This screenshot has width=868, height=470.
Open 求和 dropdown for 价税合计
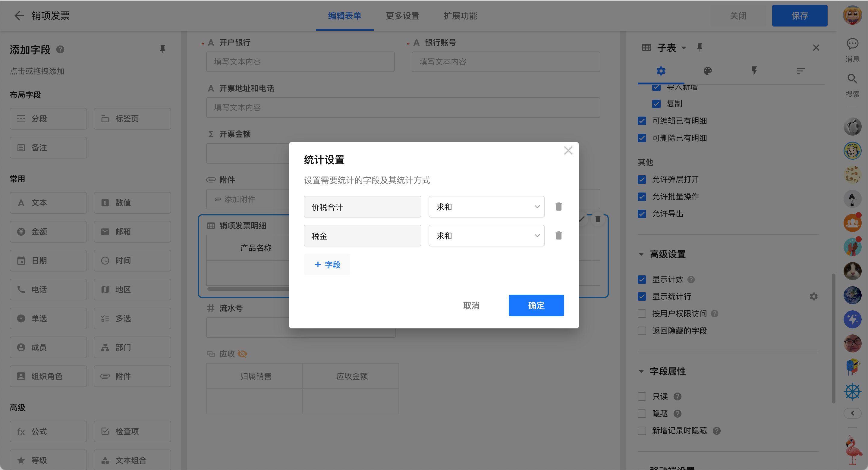click(486, 207)
